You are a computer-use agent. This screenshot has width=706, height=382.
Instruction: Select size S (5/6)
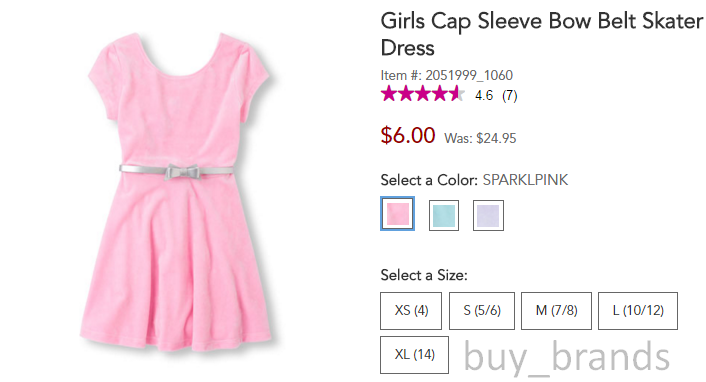(482, 311)
